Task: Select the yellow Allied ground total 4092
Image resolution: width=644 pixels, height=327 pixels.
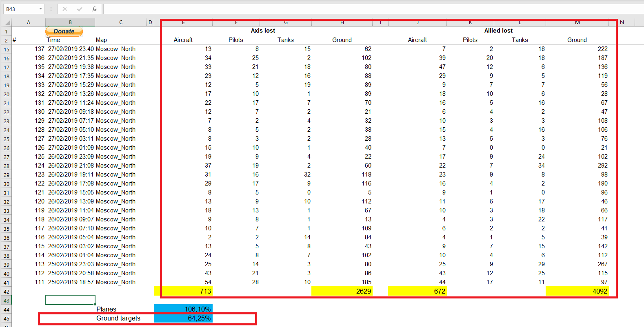Action: 577,291
